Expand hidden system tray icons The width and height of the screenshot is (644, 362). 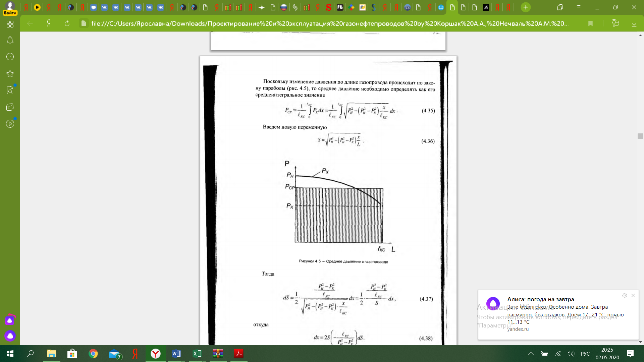[x=531, y=354]
